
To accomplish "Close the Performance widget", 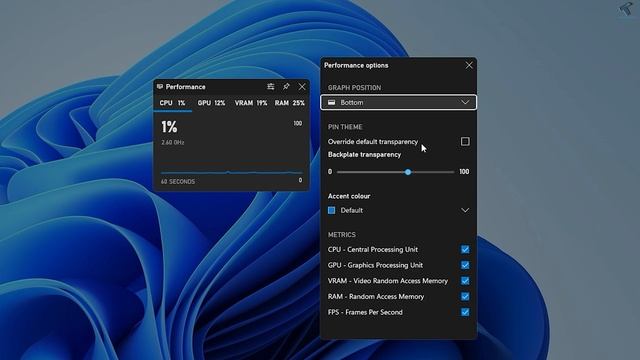I will pos(302,87).
